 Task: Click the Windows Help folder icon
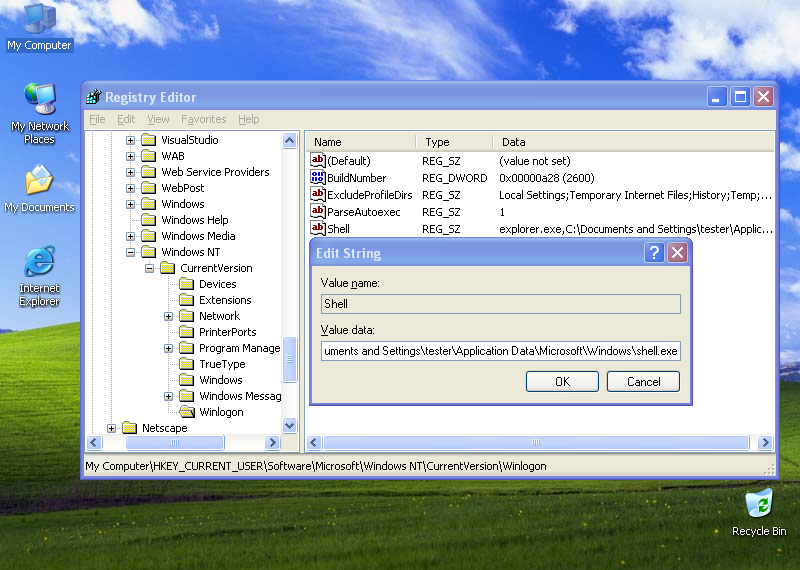[x=148, y=220]
